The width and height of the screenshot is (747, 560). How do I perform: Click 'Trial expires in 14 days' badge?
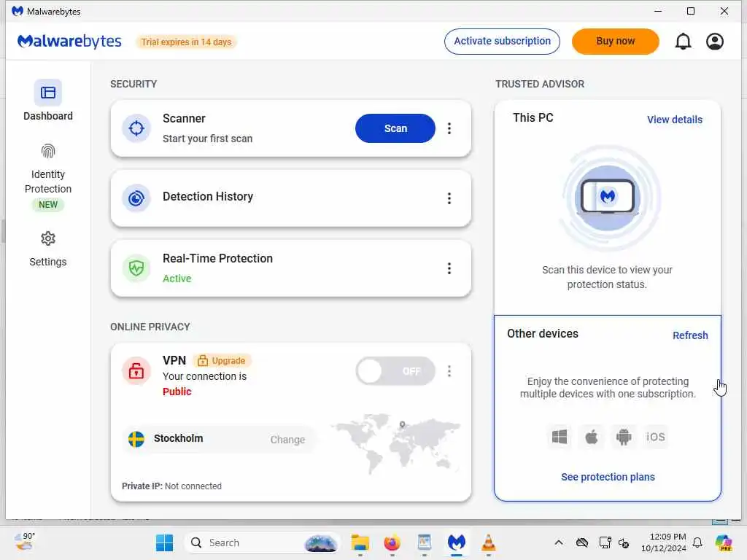(x=186, y=42)
